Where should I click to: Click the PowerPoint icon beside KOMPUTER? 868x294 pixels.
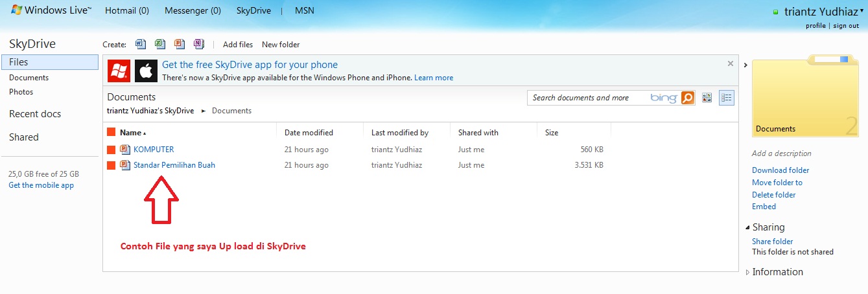point(125,150)
